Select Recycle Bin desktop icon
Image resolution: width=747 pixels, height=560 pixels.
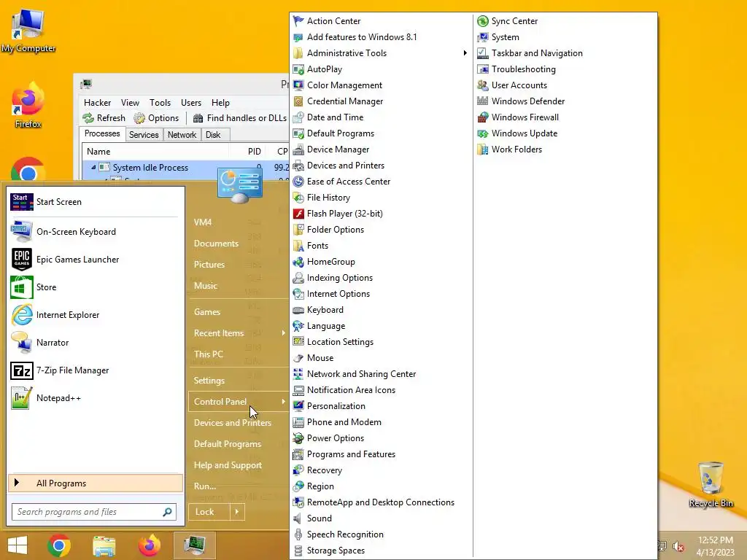[711, 484]
